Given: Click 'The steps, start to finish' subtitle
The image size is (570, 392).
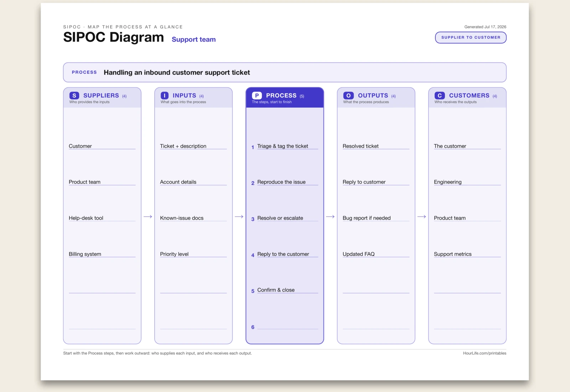Looking at the screenshot, I should (x=271, y=102).
